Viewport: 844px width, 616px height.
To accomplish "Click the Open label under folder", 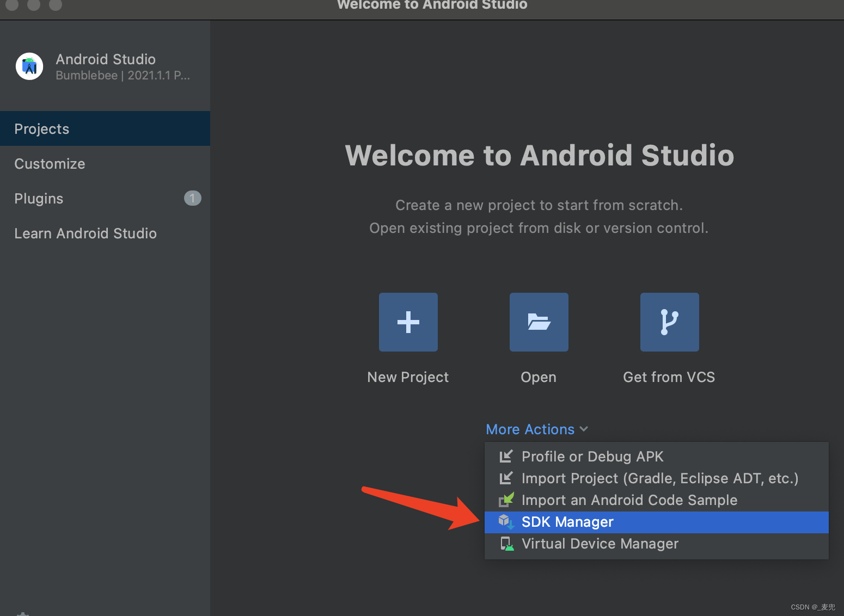I will pyautogui.click(x=539, y=377).
